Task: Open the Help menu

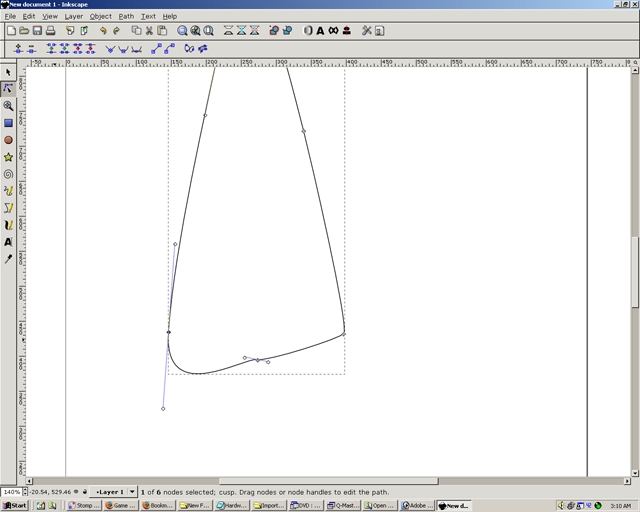Action: tap(170, 16)
